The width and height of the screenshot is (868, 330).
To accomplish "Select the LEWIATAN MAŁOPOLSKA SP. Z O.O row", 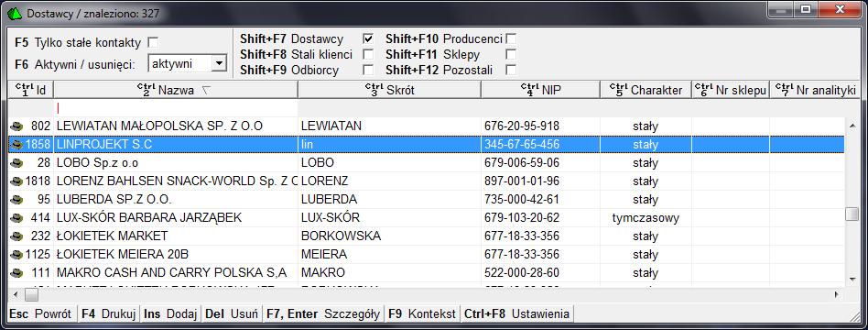I will point(427,126).
